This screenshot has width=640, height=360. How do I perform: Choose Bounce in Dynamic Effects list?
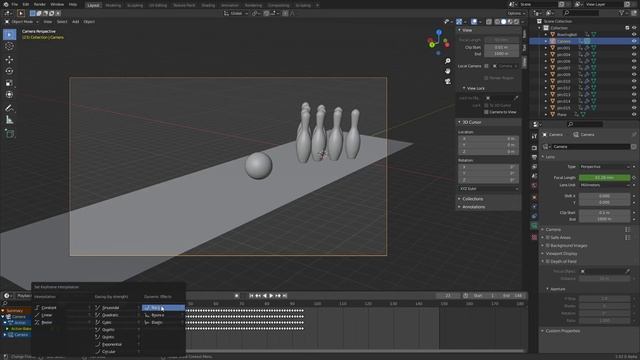coord(163,315)
